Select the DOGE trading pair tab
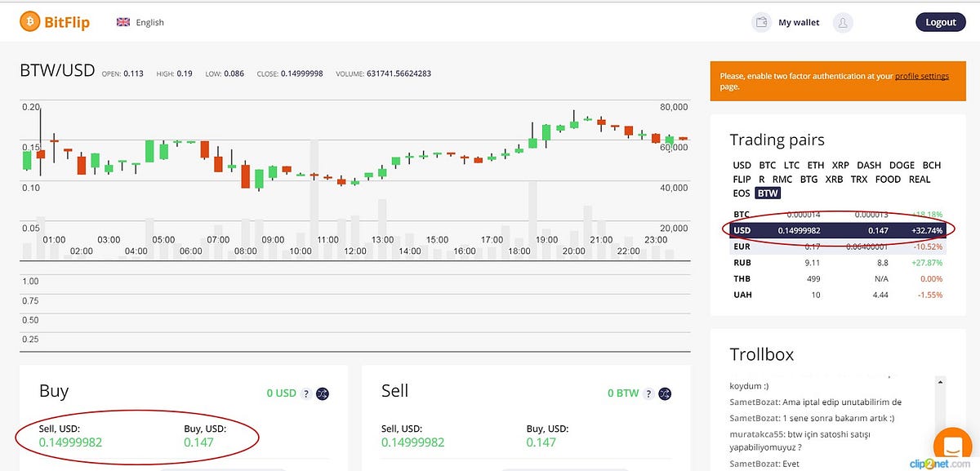980x471 pixels. point(902,165)
